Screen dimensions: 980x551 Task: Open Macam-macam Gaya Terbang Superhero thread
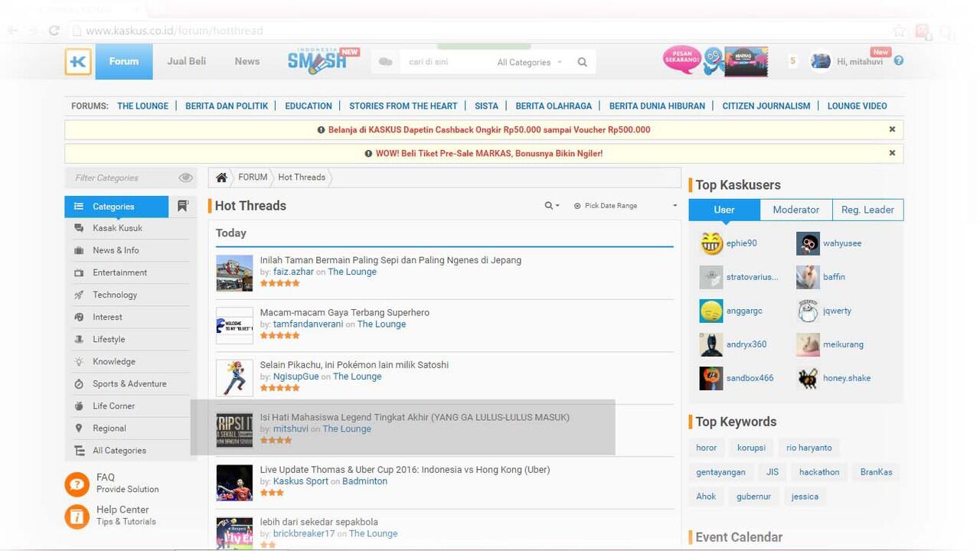tap(345, 312)
